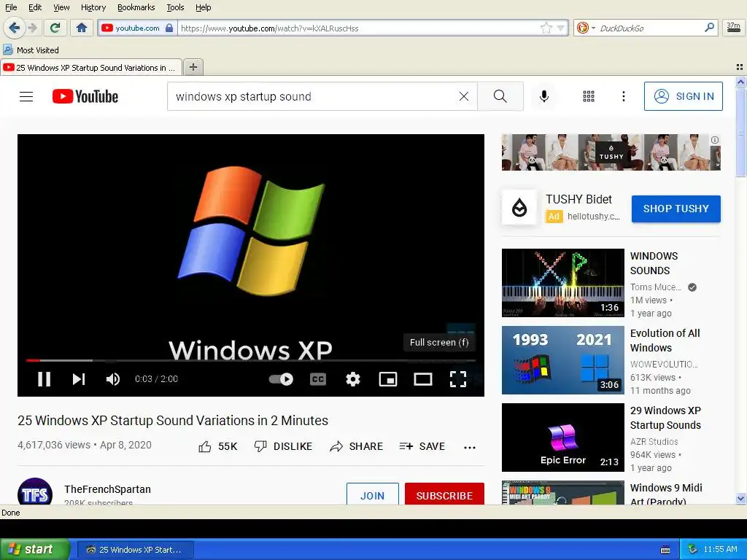Click the taskbar 25 Windows XP Start item
747x560 pixels.
(135, 550)
